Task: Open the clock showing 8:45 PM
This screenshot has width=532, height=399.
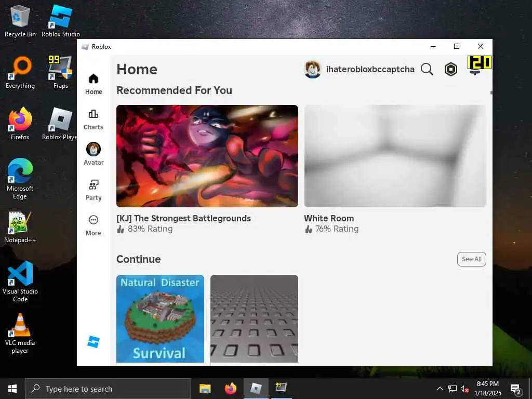Action: click(x=487, y=389)
